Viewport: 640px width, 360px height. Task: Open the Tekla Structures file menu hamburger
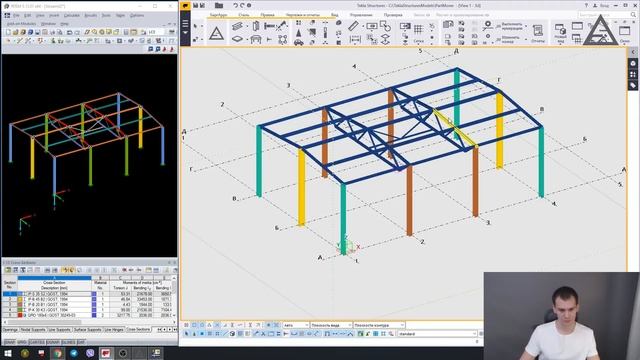[x=185, y=24]
